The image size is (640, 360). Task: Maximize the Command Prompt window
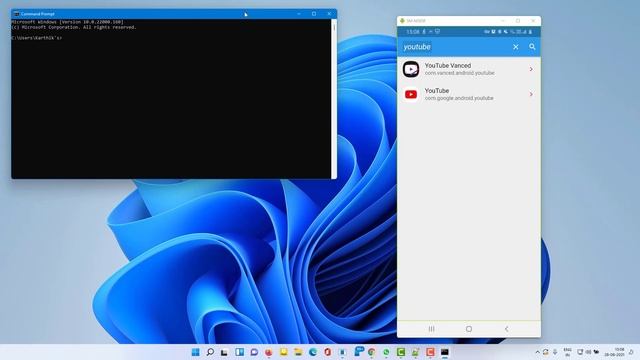314,14
